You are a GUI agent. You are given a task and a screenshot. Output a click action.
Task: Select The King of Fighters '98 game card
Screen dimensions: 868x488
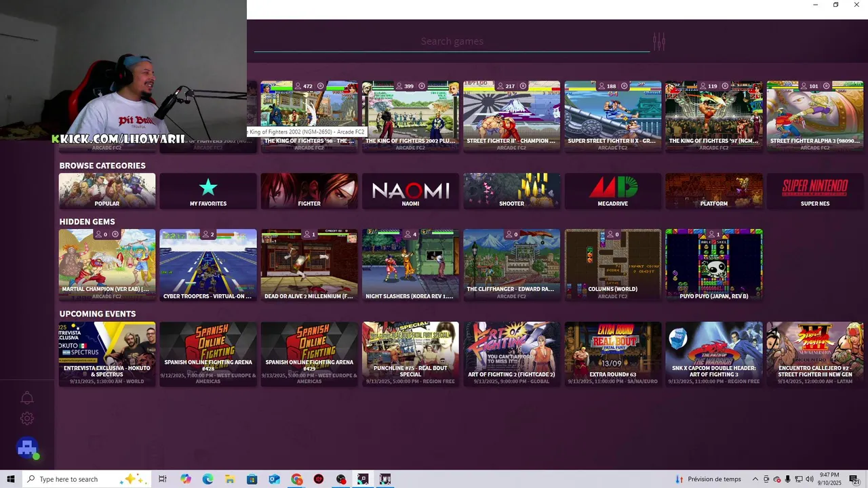309,116
